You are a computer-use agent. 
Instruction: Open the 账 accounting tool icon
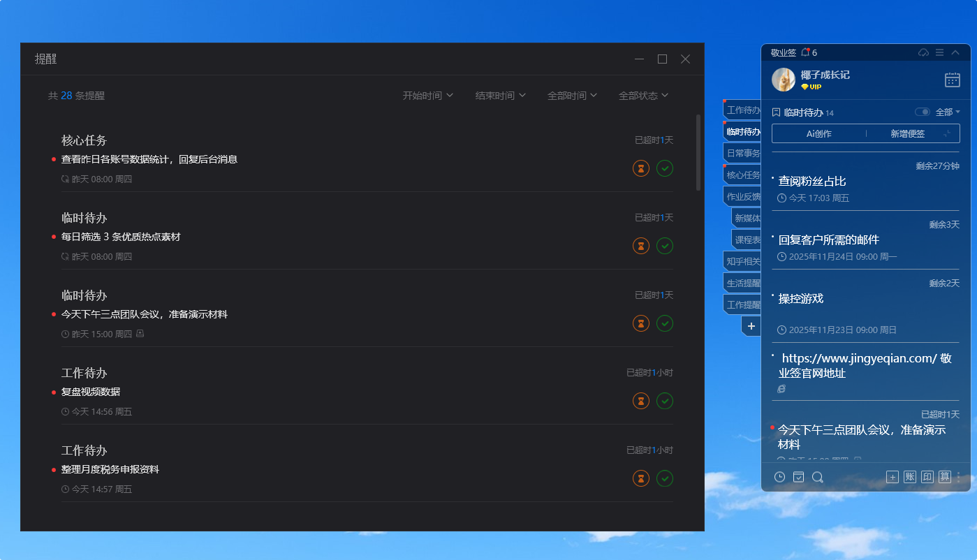pos(910,477)
